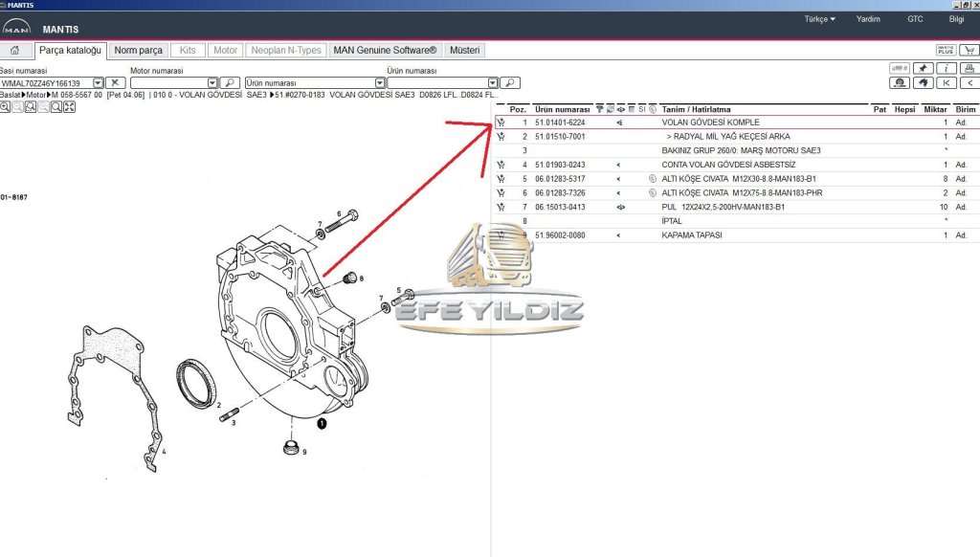Open the Bilgi info link
The width and height of the screenshot is (980, 557).
click(956, 19)
